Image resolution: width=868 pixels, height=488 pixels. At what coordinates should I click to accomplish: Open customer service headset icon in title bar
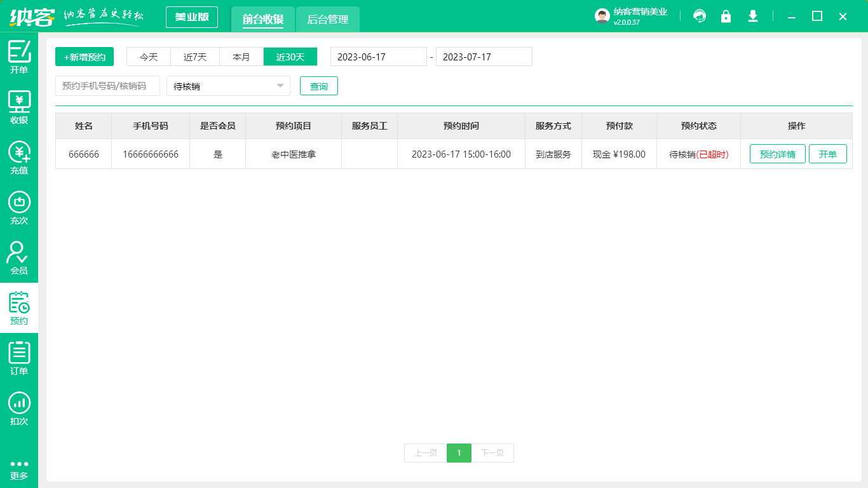[700, 17]
